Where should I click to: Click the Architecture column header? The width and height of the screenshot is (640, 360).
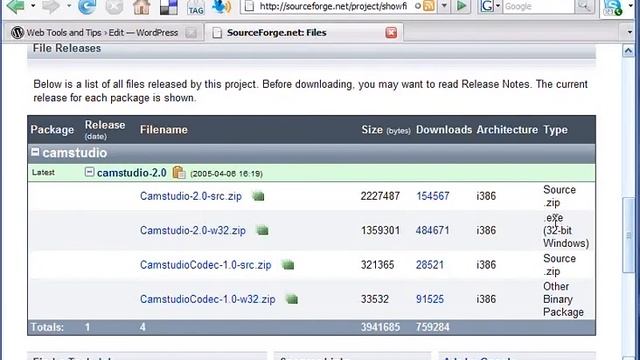pos(507,130)
